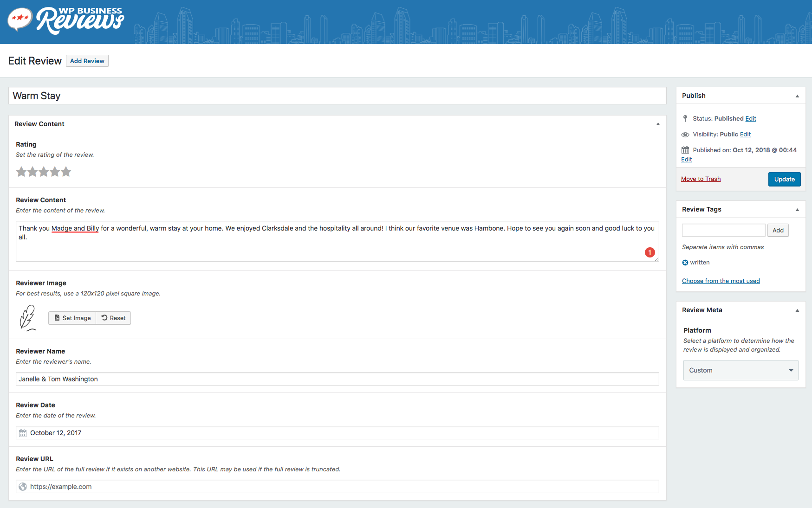Click the WP Business Reviews logo
The image size is (812, 508).
click(66, 21)
